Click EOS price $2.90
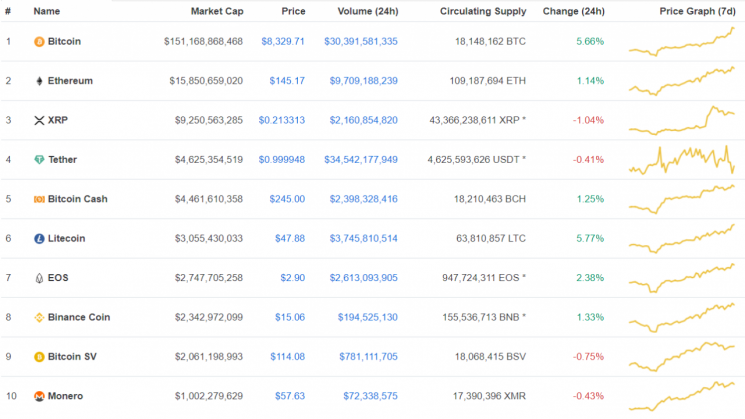 pos(293,278)
